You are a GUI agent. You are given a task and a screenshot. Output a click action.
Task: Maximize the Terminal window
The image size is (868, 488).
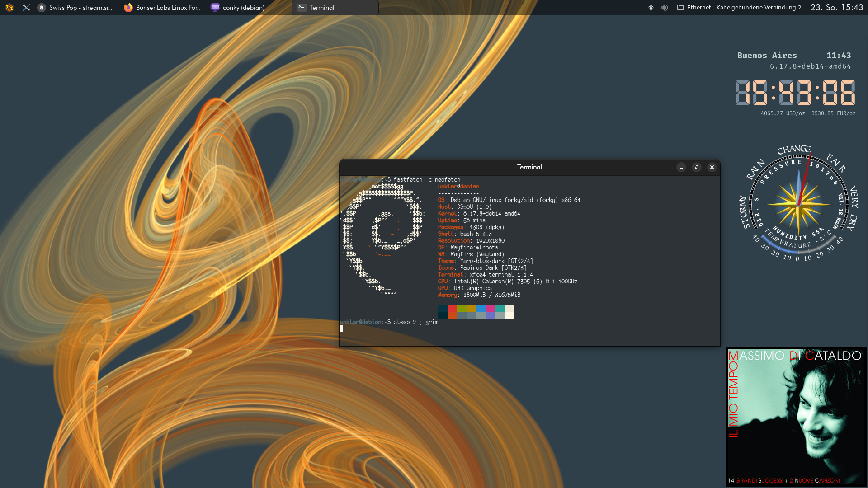[697, 168]
